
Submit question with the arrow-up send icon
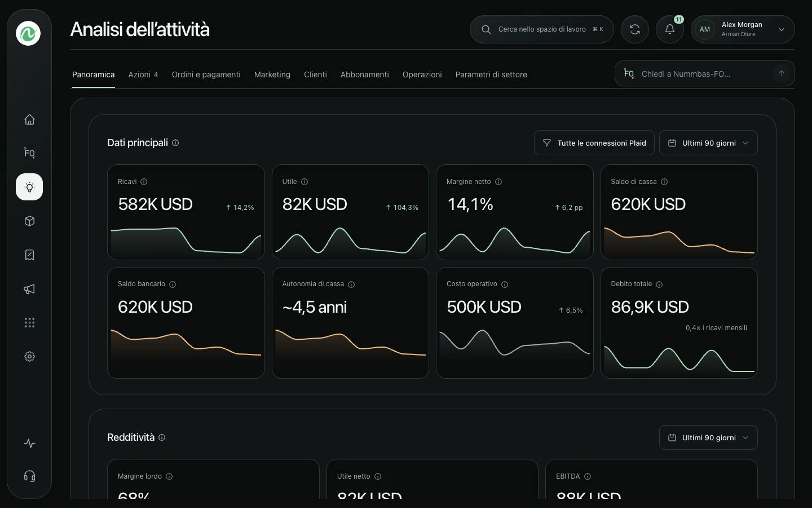pos(782,73)
